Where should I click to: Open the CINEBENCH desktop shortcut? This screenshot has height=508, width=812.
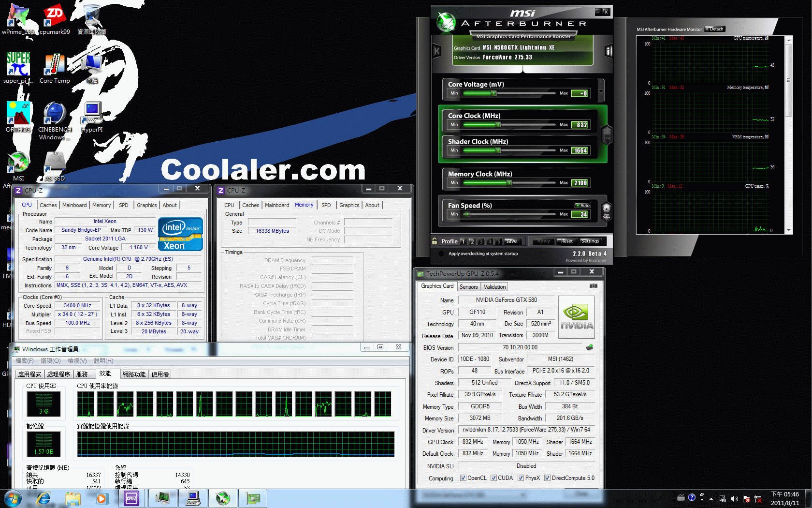point(55,117)
